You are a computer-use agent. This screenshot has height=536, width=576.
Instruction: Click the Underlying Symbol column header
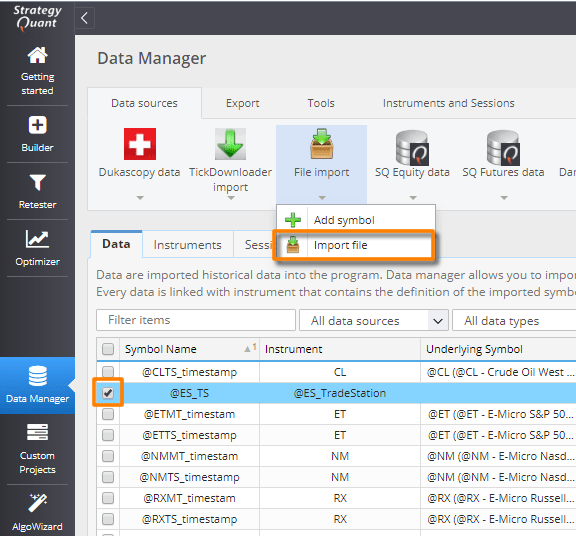tap(498, 349)
